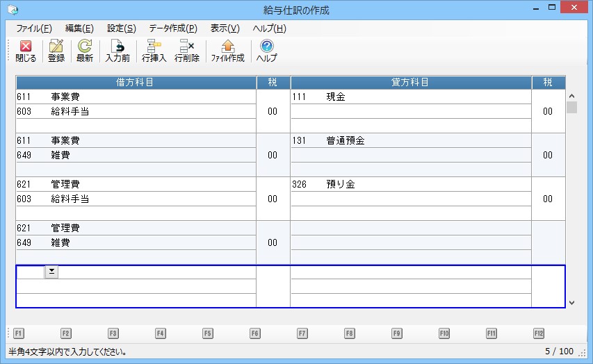Click the 最新 (Refresh) toolbar icon
The image size is (593, 364).
click(85, 51)
